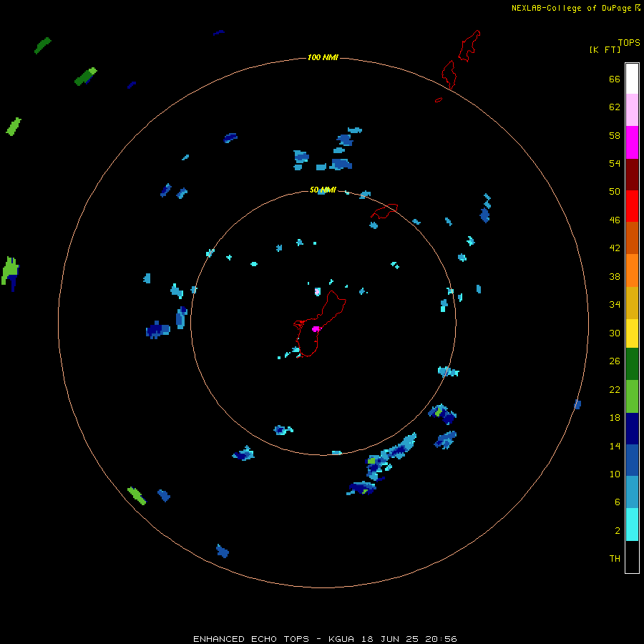Click the magenta echo at map center
The width and height of the screenshot is (644, 644).
tap(316, 328)
